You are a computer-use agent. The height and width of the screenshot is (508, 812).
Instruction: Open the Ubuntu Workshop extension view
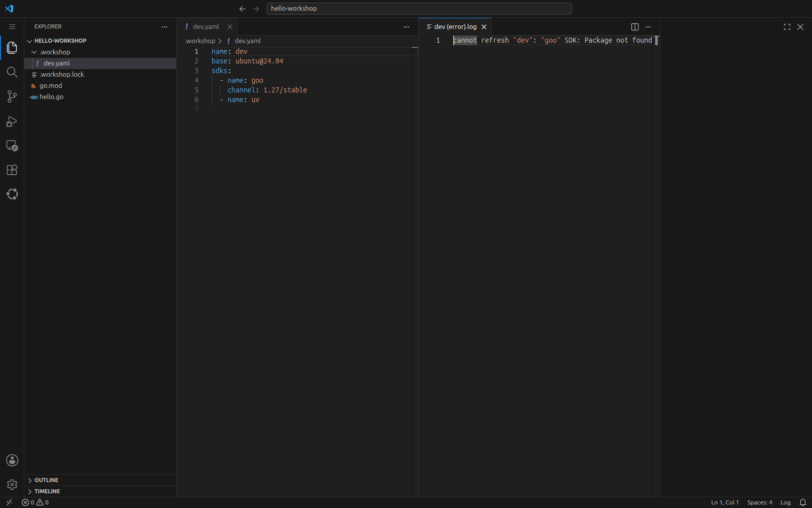click(x=12, y=194)
